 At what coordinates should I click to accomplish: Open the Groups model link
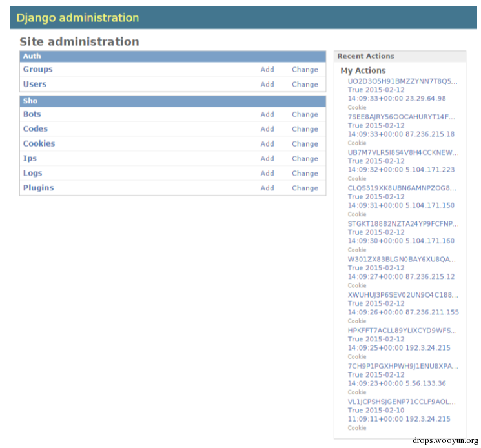[x=37, y=69]
